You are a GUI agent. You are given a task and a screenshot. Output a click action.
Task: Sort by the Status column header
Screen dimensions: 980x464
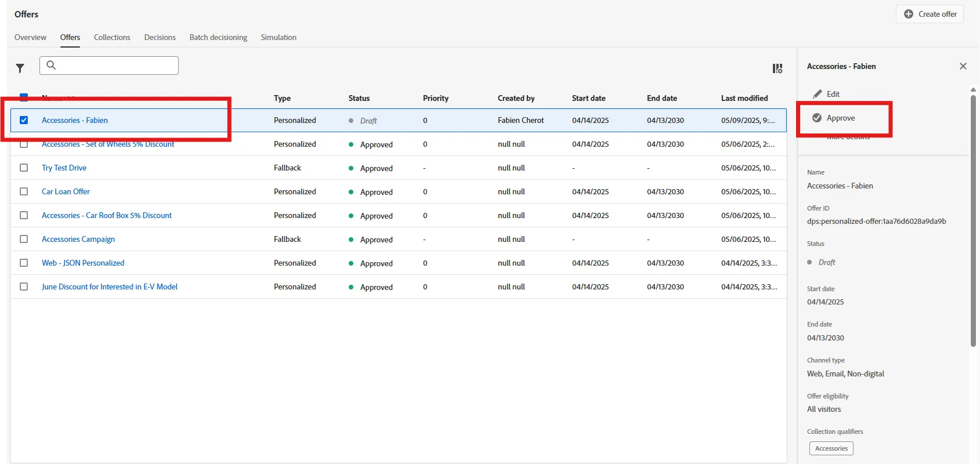(x=359, y=98)
